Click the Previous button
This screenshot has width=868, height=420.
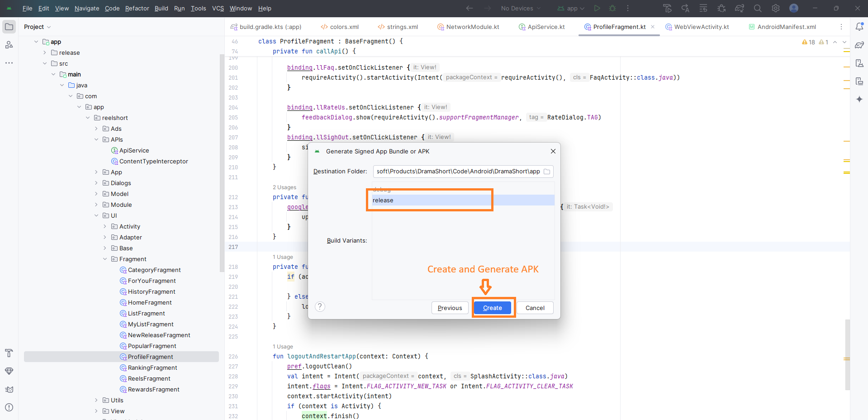pyautogui.click(x=450, y=308)
